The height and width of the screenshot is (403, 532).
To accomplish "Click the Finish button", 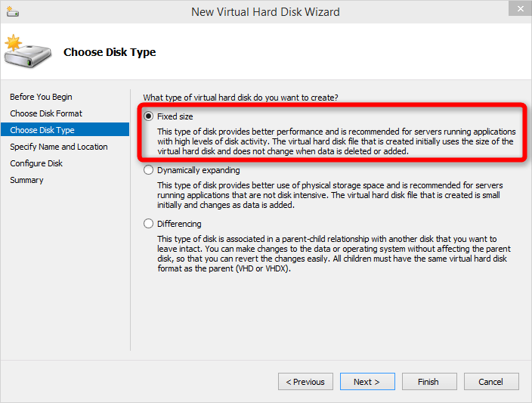I will click(x=429, y=382).
